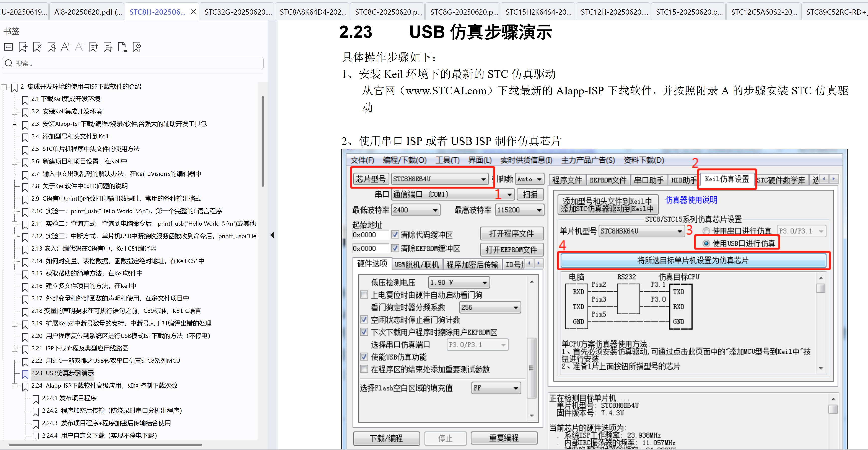This screenshot has width=868, height=450.
Task: Click the page with lines bookmark icon
Action: click(x=122, y=47)
